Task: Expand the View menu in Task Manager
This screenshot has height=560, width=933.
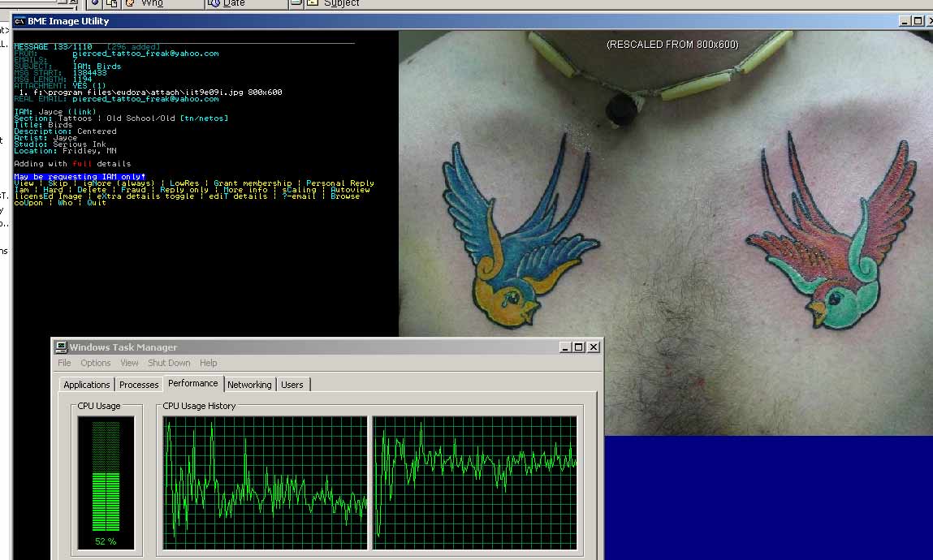Action: (129, 363)
